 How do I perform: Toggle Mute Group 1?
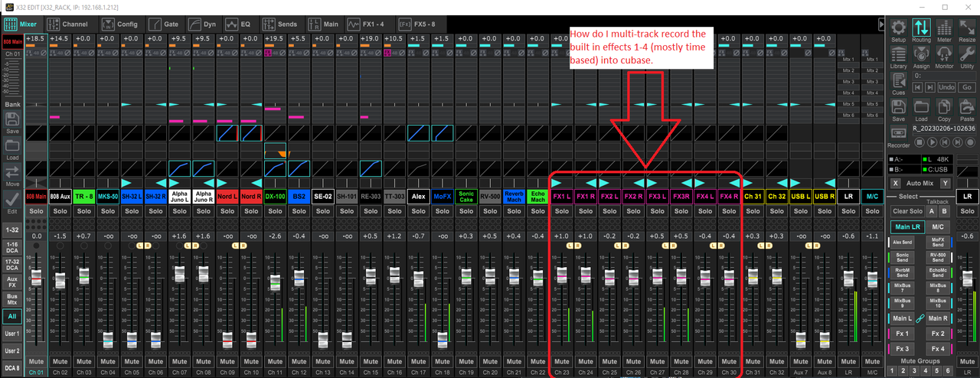893,371
